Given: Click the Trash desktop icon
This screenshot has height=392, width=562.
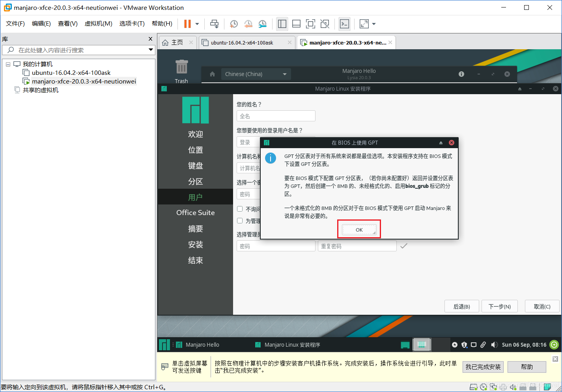Looking at the screenshot, I should click(181, 71).
